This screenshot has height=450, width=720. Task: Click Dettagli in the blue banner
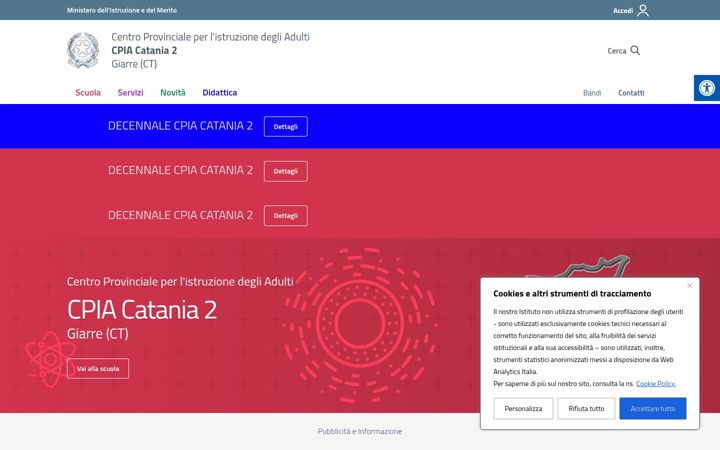286,127
